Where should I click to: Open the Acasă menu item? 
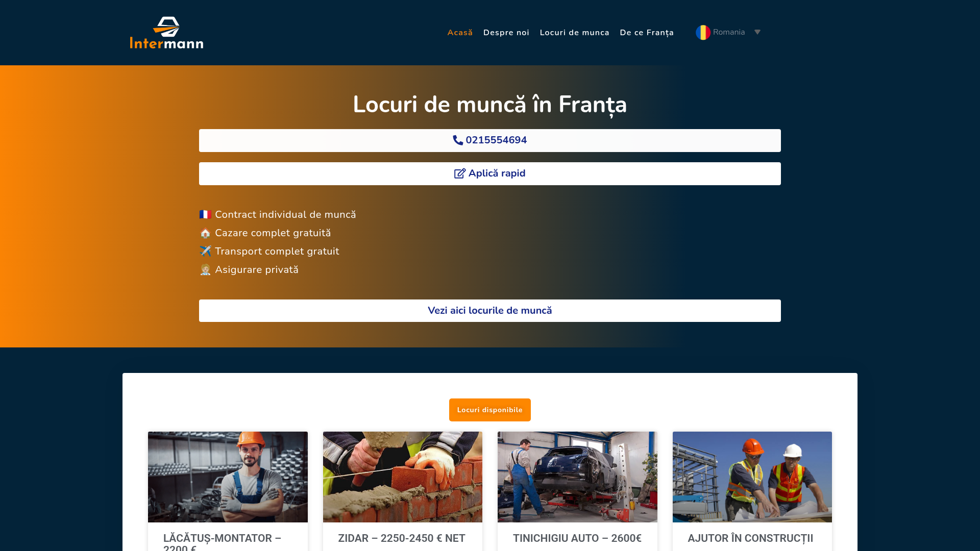(x=460, y=33)
